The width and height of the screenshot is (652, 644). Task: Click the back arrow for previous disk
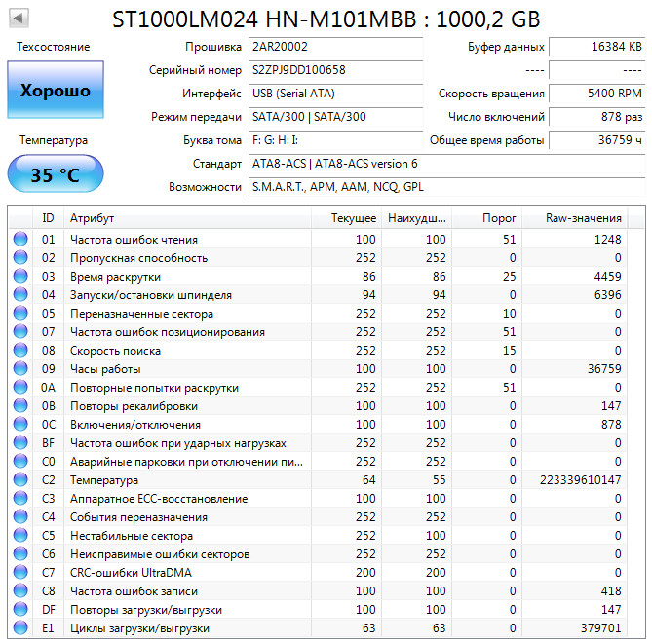(x=19, y=18)
